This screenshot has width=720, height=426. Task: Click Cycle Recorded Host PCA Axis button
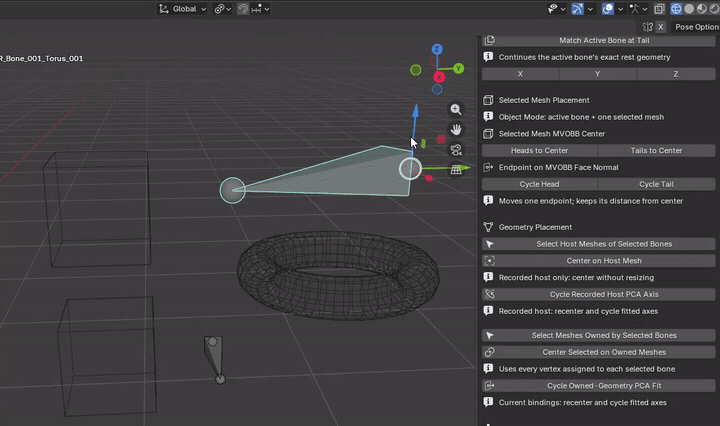(599, 294)
